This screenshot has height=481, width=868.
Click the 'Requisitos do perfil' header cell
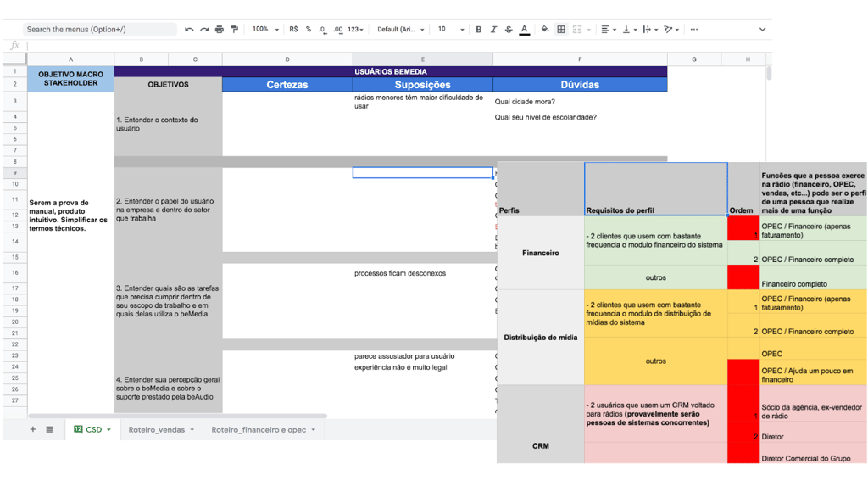coord(656,189)
